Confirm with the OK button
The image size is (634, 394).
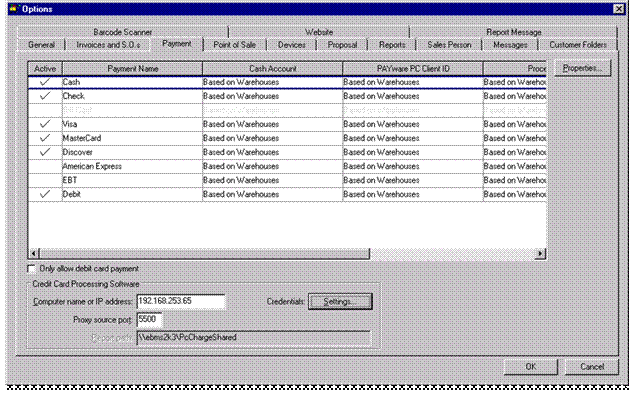530,366
